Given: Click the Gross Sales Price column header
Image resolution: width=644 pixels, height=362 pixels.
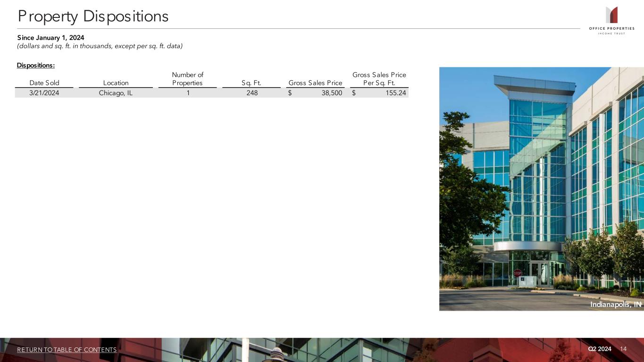Looking at the screenshot, I should (315, 83).
